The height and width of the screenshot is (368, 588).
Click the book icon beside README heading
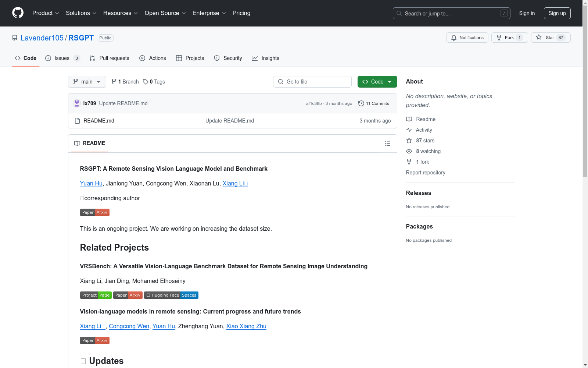77,143
